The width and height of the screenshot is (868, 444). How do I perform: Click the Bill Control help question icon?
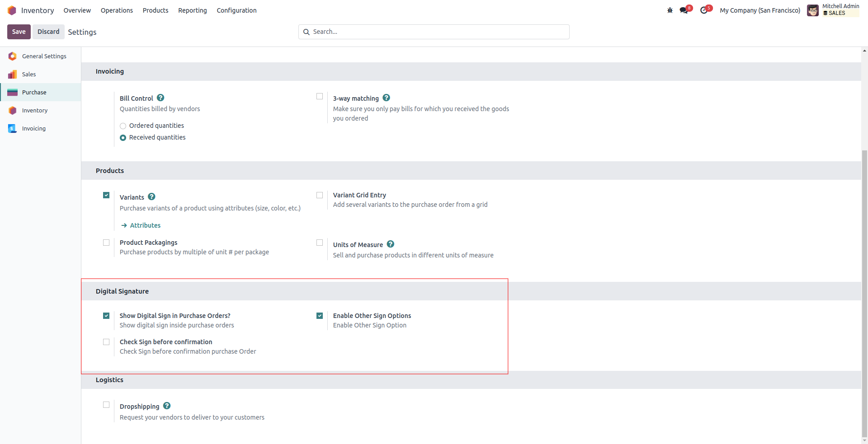point(160,98)
